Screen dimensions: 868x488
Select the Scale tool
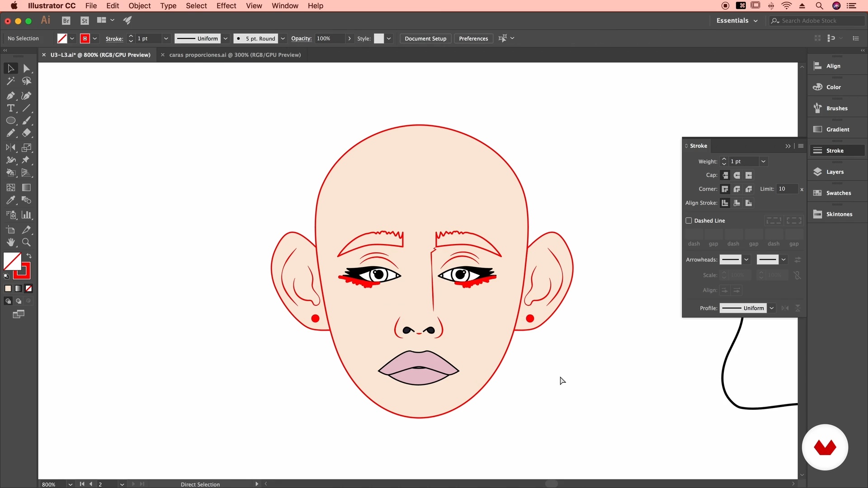[x=27, y=148]
